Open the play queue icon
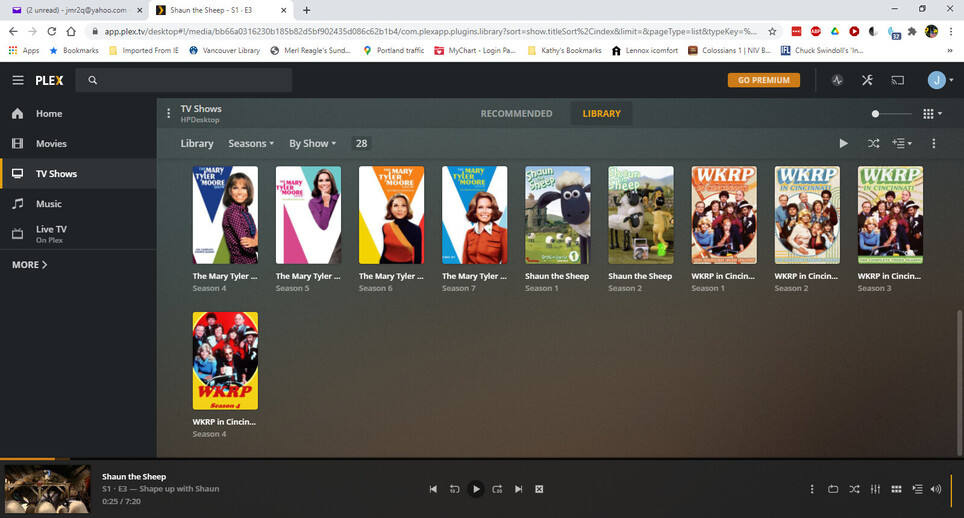This screenshot has height=518, width=964. [917, 489]
